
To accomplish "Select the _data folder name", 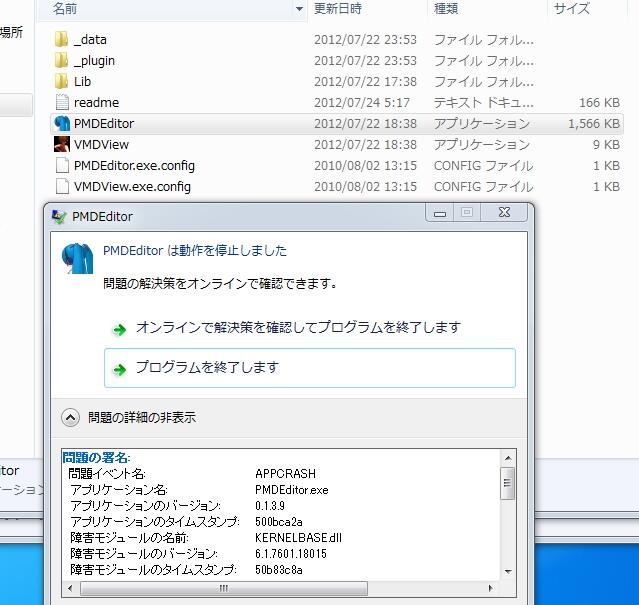I will [90, 40].
